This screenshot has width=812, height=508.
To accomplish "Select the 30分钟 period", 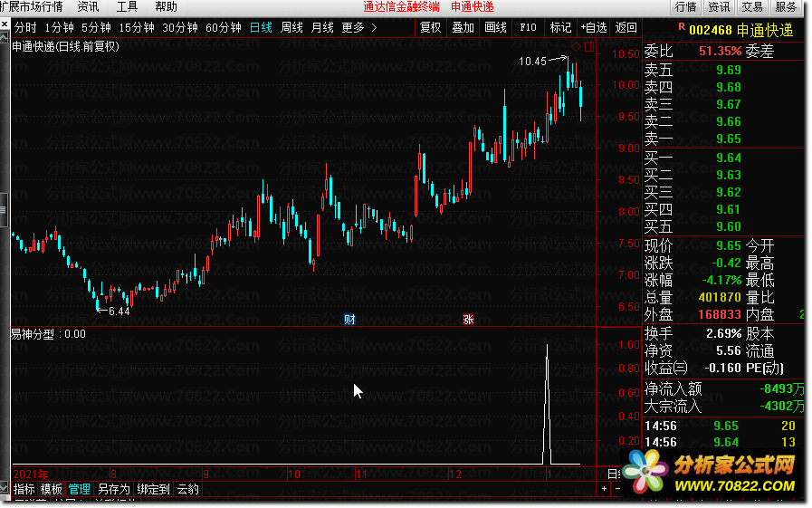I will [180, 27].
